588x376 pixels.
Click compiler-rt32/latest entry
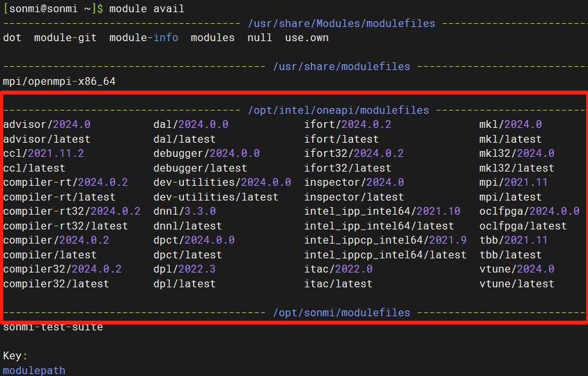tap(65, 226)
